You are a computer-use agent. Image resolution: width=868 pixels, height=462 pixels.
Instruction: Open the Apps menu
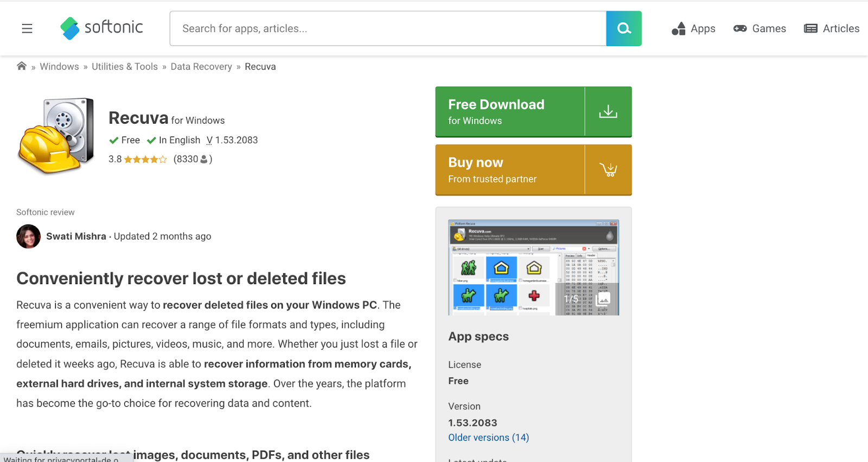693,29
